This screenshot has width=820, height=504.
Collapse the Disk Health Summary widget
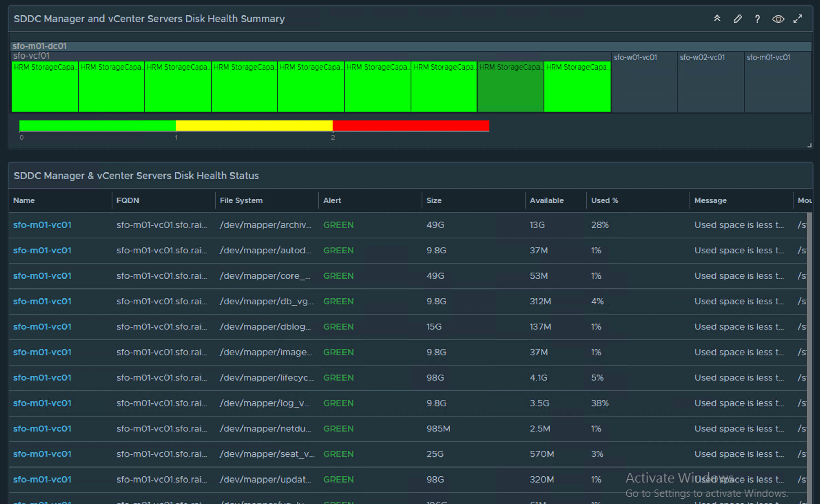tap(717, 19)
